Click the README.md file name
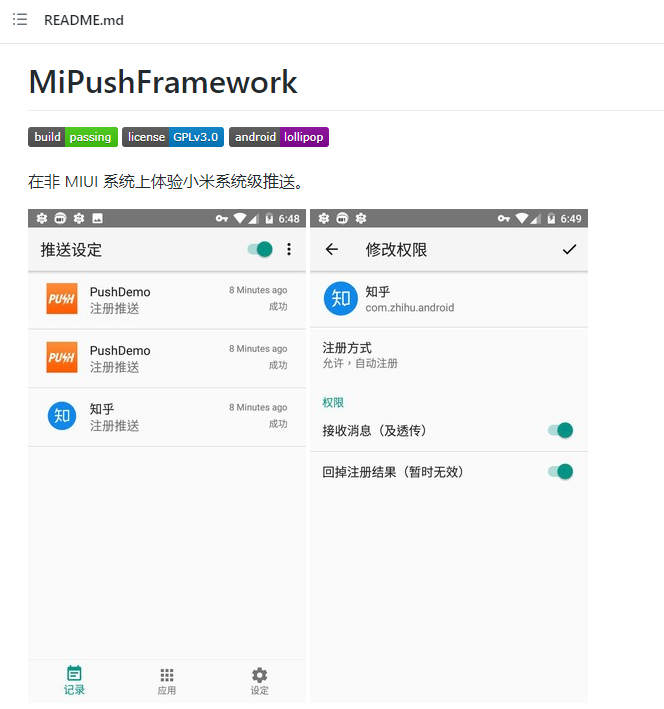This screenshot has width=664, height=709. click(84, 20)
